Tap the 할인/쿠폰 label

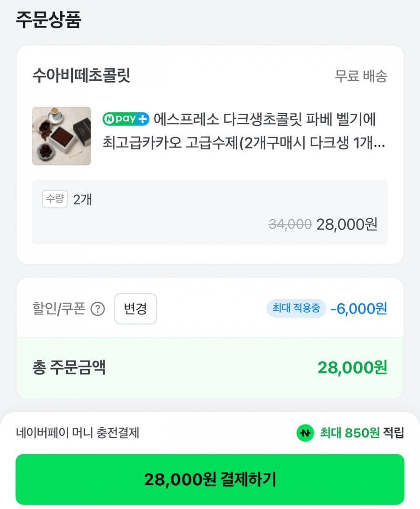click(x=59, y=309)
